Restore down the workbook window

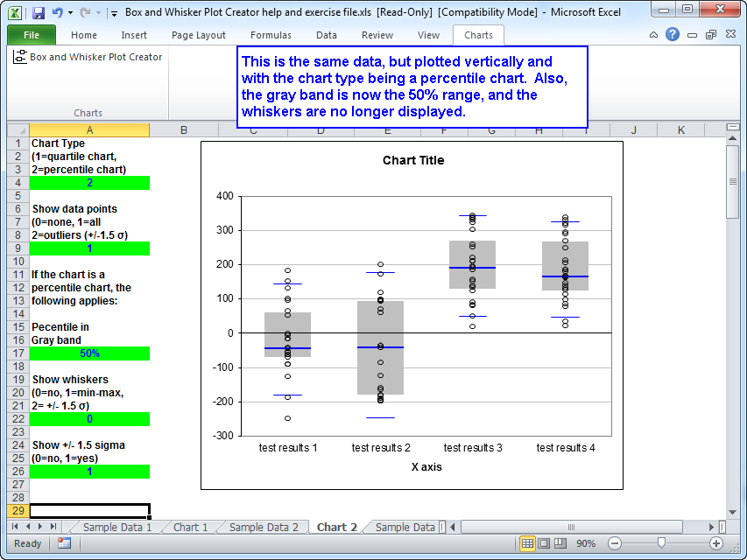[709, 35]
